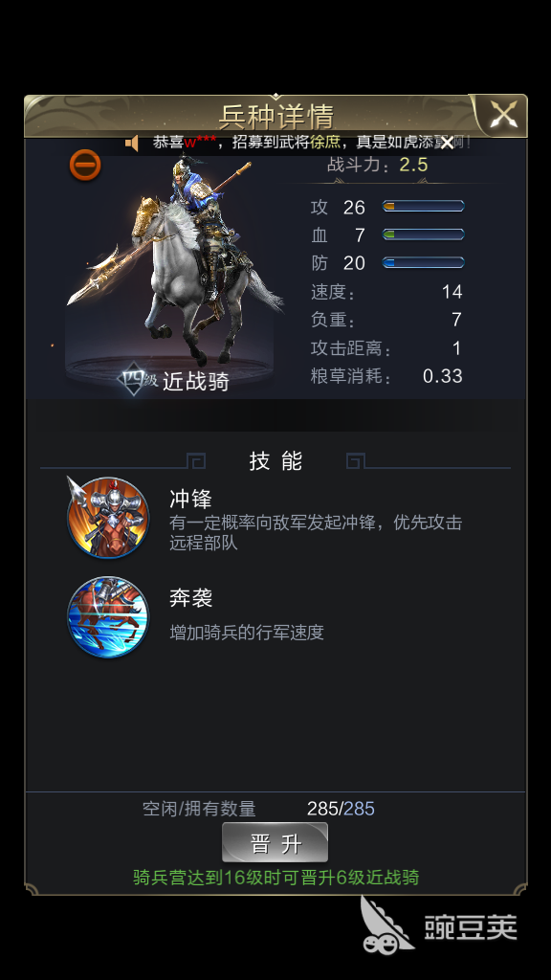Tap the 冲锋 skill title
The height and width of the screenshot is (980, 551).
coord(190,499)
